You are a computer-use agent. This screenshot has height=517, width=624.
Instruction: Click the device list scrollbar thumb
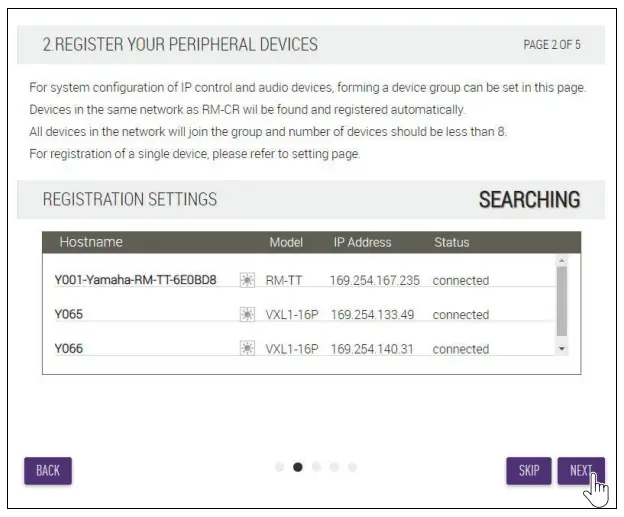[561, 300]
